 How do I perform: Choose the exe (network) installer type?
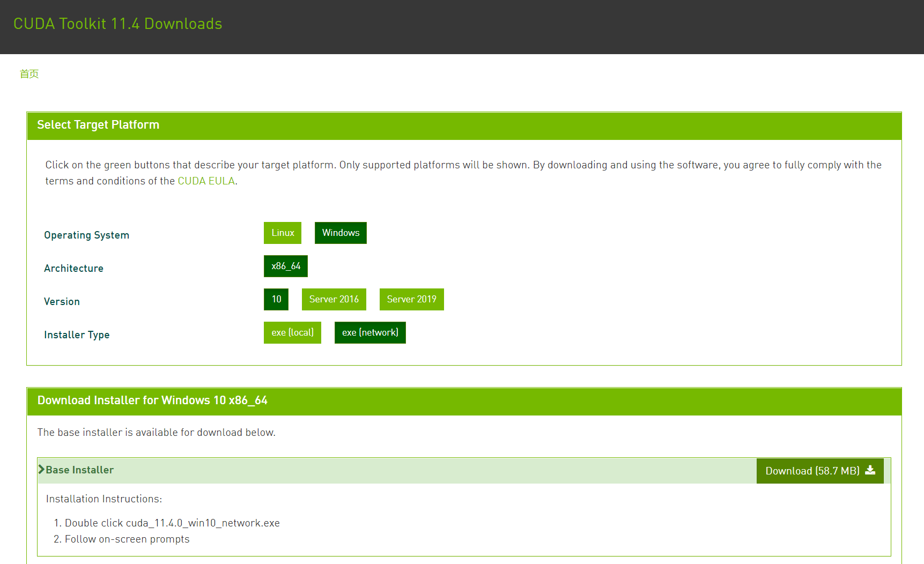[x=370, y=332]
